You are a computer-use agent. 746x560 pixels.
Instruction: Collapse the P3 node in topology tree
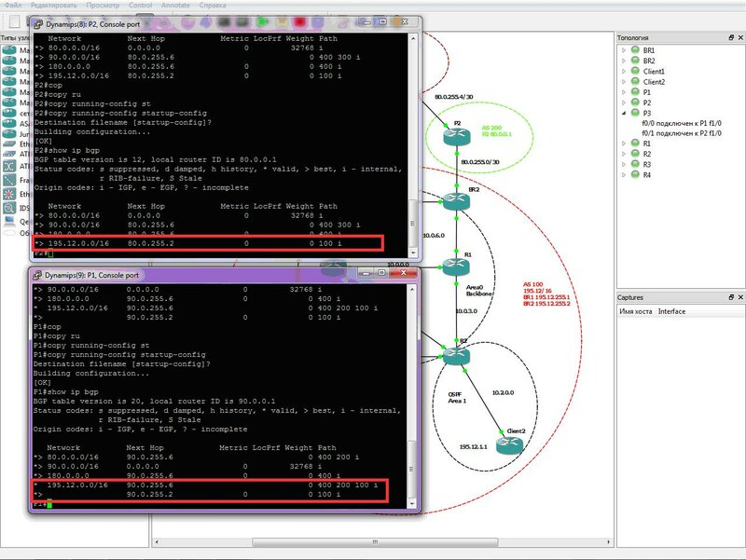[624, 113]
